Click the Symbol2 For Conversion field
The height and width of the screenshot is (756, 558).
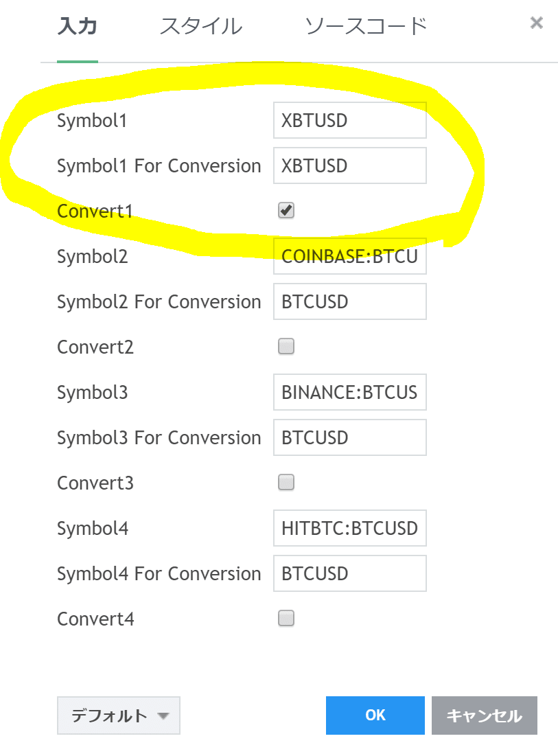tap(349, 302)
